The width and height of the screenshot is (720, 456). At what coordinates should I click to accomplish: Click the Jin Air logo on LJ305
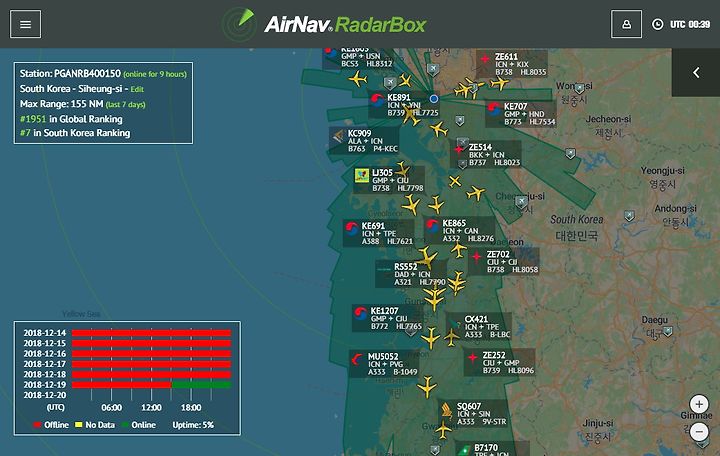click(x=362, y=175)
